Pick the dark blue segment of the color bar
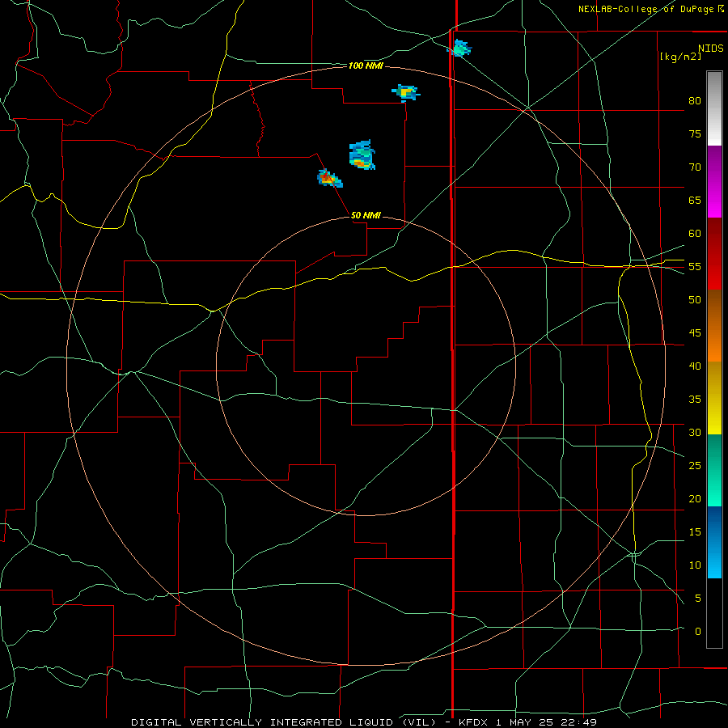 (x=714, y=523)
